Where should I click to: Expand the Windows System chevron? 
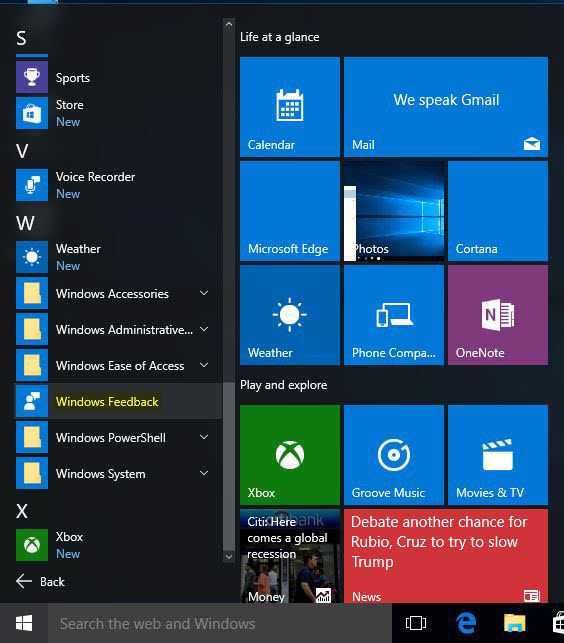pyautogui.click(x=204, y=473)
